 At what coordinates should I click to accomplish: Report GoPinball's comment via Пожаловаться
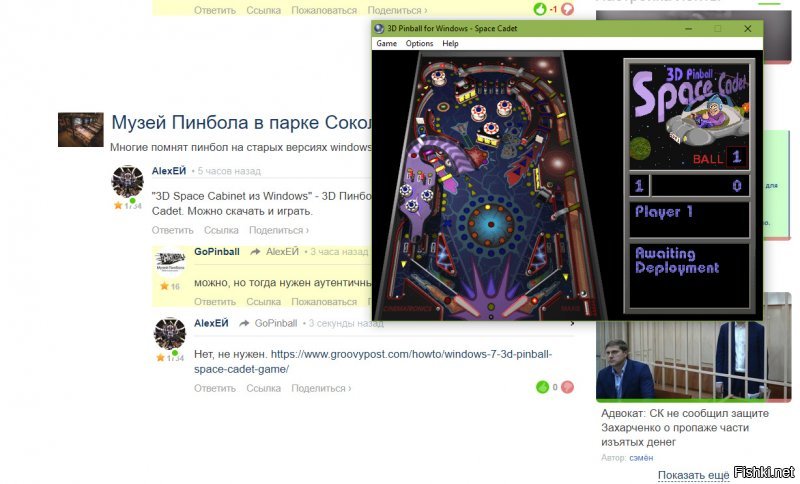click(324, 302)
